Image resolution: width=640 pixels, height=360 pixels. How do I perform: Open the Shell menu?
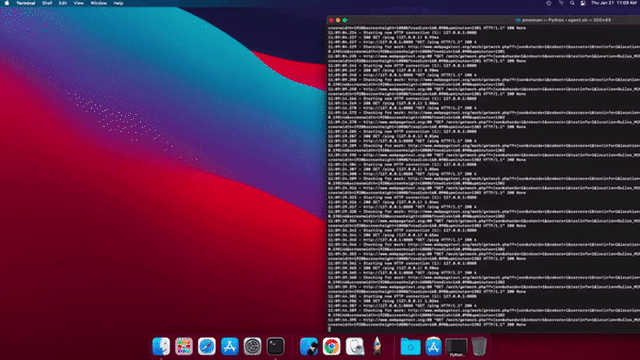coord(47,3)
